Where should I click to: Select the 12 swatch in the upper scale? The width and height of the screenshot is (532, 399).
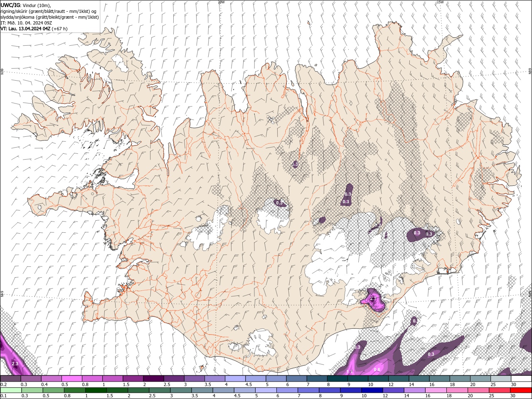pyautogui.click(x=399, y=379)
